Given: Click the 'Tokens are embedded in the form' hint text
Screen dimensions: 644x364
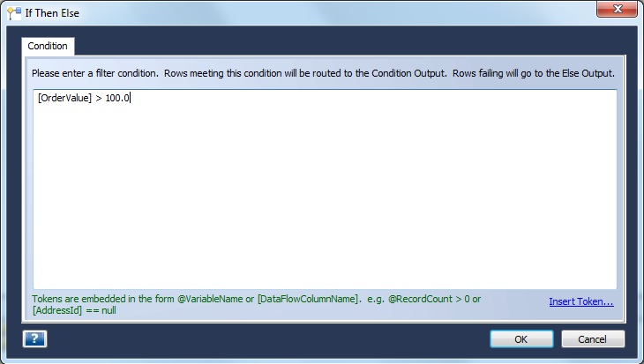Looking at the screenshot, I should tap(257, 304).
